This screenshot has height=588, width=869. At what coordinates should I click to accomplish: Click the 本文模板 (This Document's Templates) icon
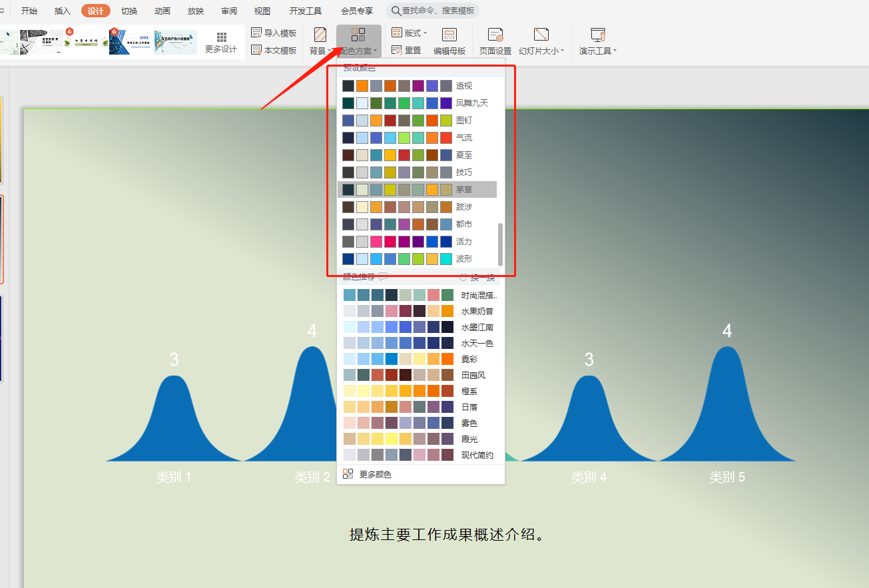pyautogui.click(x=257, y=50)
